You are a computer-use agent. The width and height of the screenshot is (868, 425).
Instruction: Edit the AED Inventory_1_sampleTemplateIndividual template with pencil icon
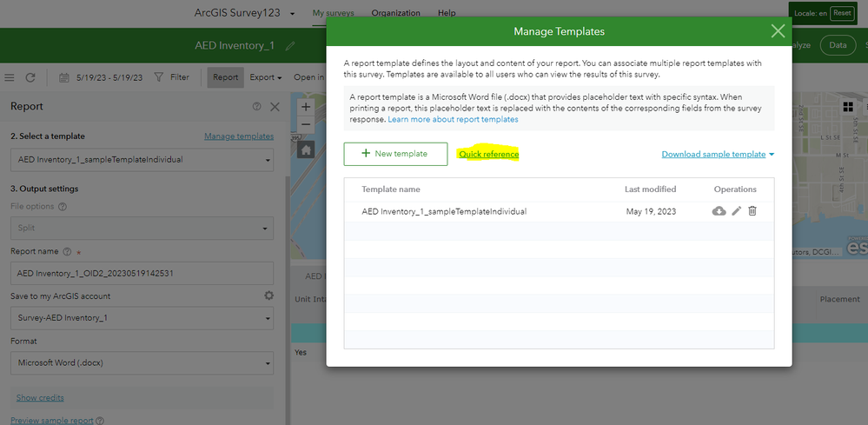(x=736, y=211)
